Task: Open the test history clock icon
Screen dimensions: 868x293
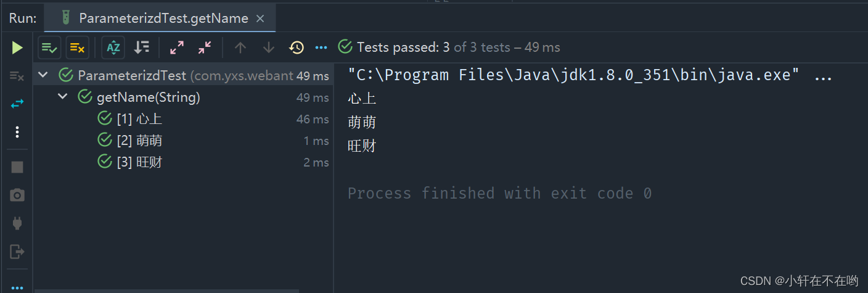Action: point(297,47)
